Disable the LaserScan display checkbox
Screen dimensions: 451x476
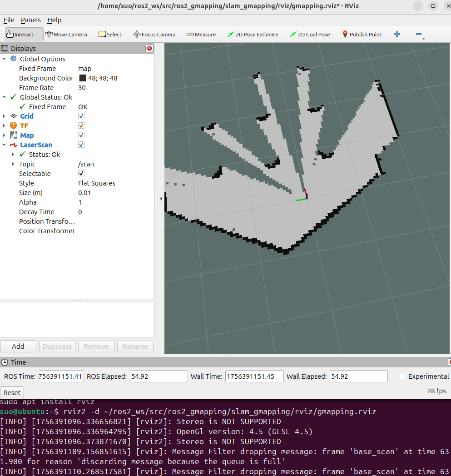tap(81, 145)
